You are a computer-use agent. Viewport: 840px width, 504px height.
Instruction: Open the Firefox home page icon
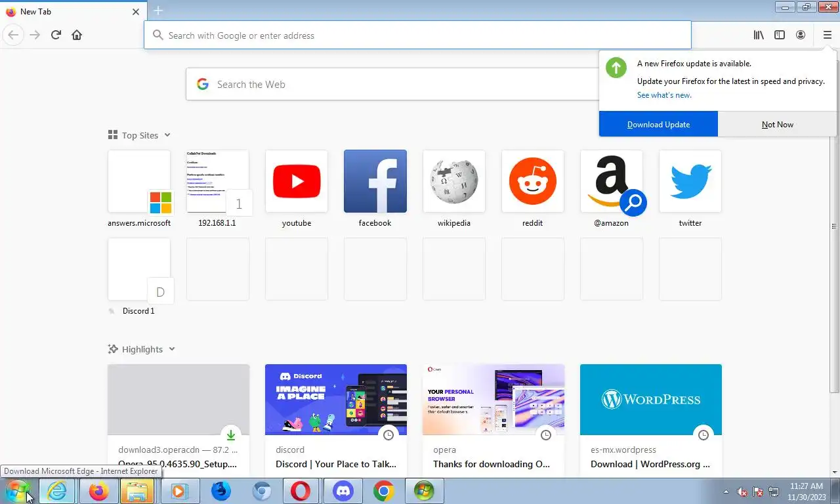pyautogui.click(x=77, y=35)
